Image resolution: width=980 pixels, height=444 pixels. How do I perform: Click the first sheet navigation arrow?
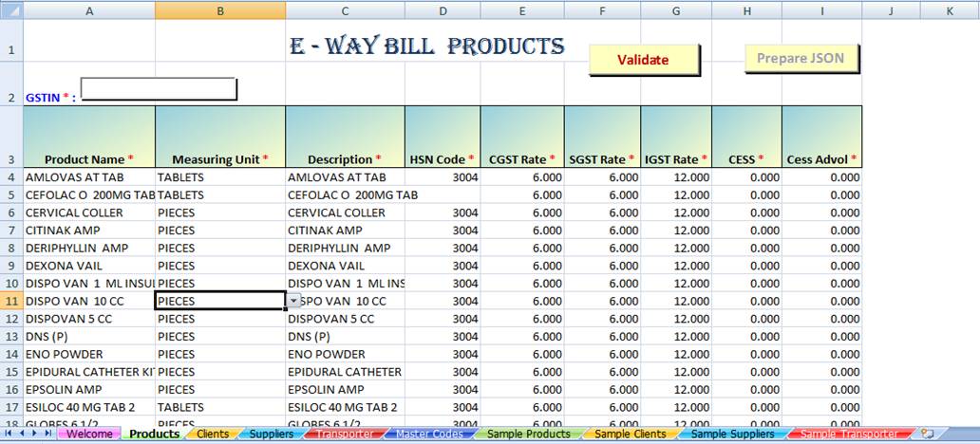tap(9, 434)
